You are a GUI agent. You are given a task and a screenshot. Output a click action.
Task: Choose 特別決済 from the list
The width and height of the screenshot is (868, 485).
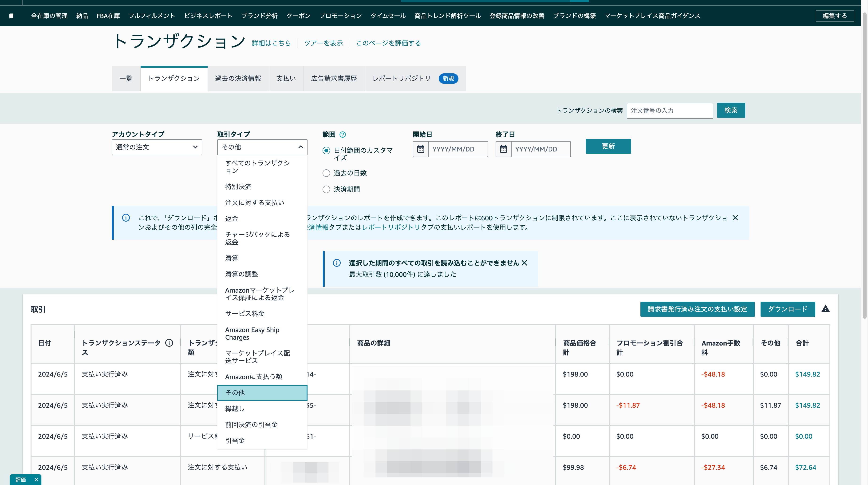click(x=262, y=186)
